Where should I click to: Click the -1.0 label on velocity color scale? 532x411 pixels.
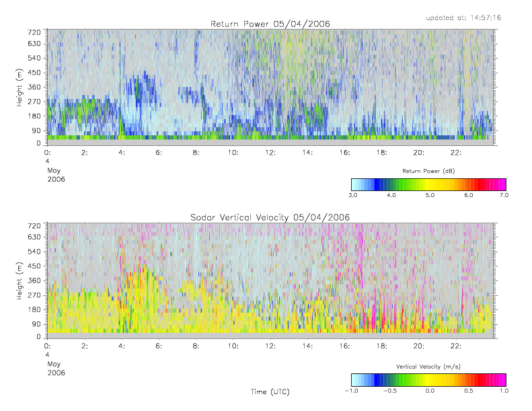tap(352, 391)
